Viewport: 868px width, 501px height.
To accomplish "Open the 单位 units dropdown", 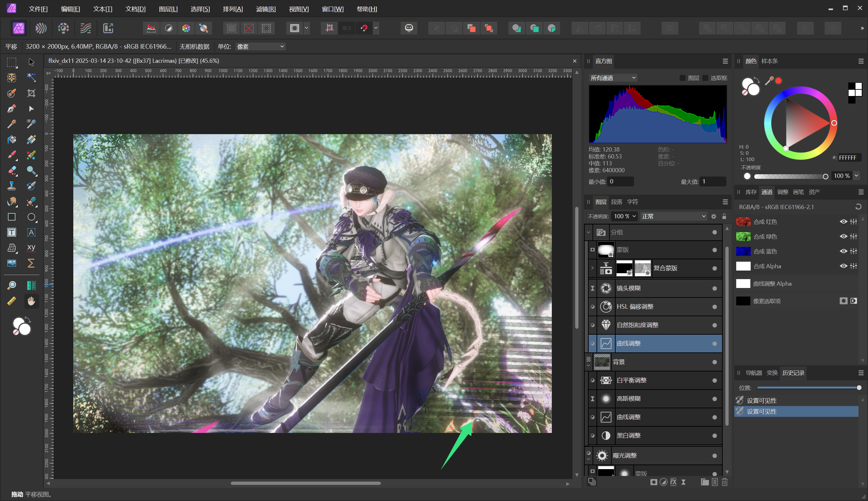I will [260, 46].
